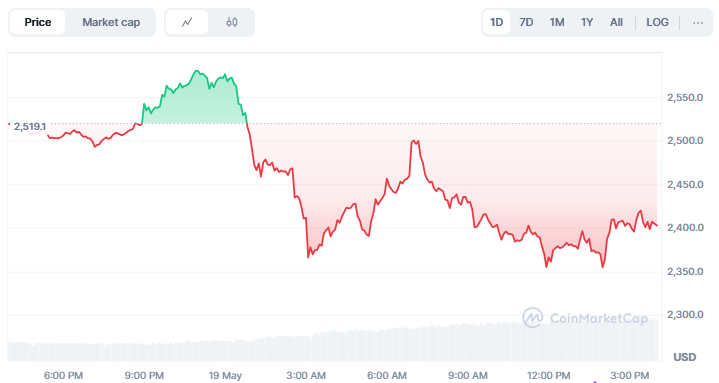Toggle LOG scale on chart
719x383 pixels.
pos(657,22)
